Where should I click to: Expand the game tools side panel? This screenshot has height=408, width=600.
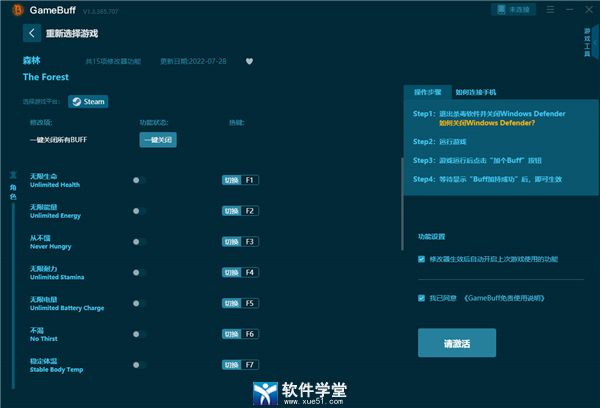click(x=590, y=42)
